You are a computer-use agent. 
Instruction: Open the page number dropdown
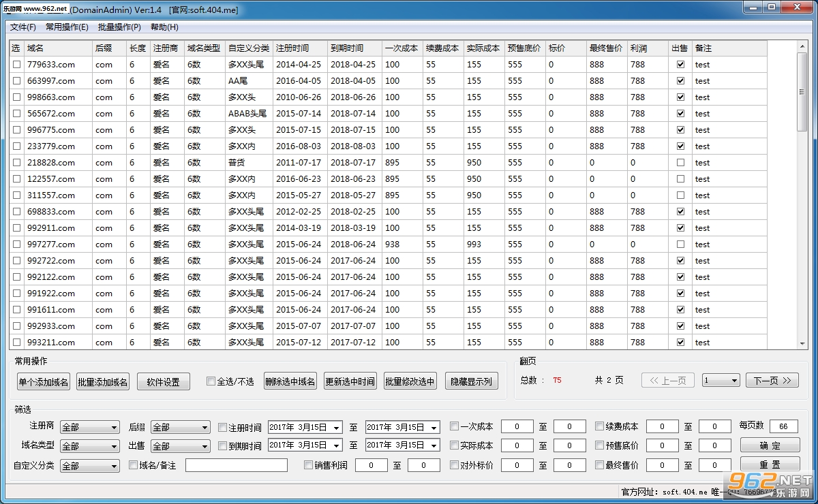click(x=721, y=381)
